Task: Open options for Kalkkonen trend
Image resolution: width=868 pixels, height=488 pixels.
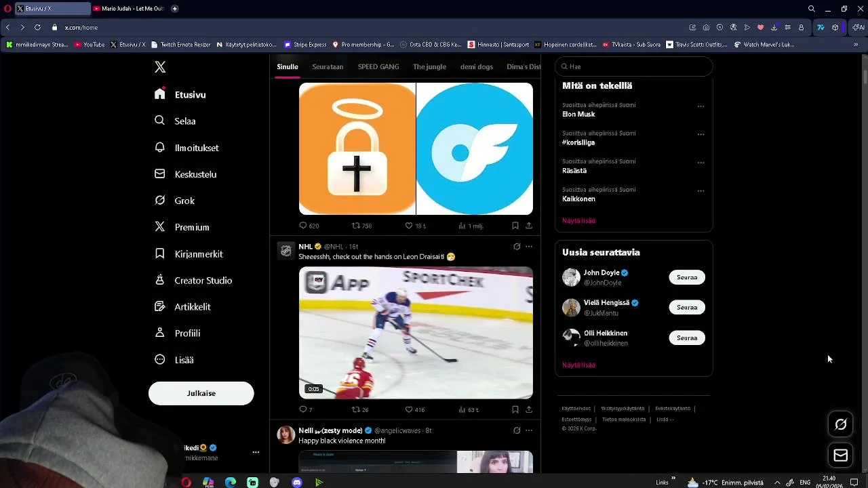Action: coord(701,191)
